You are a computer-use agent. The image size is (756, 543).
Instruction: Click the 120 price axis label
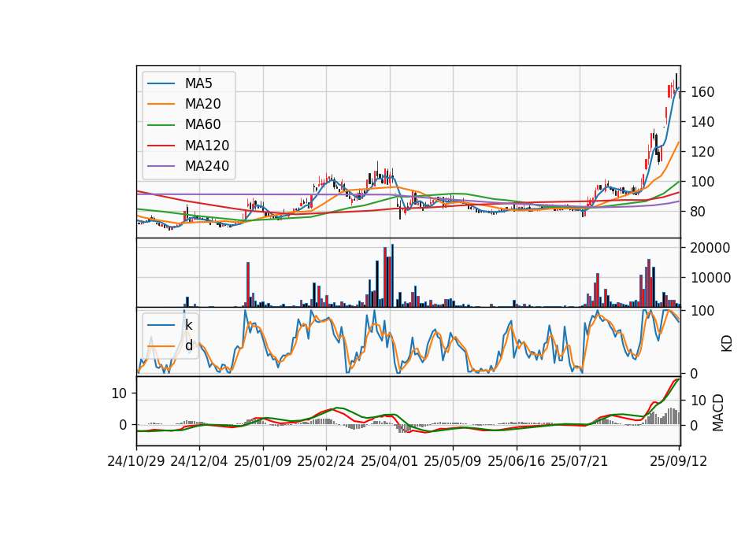click(702, 152)
